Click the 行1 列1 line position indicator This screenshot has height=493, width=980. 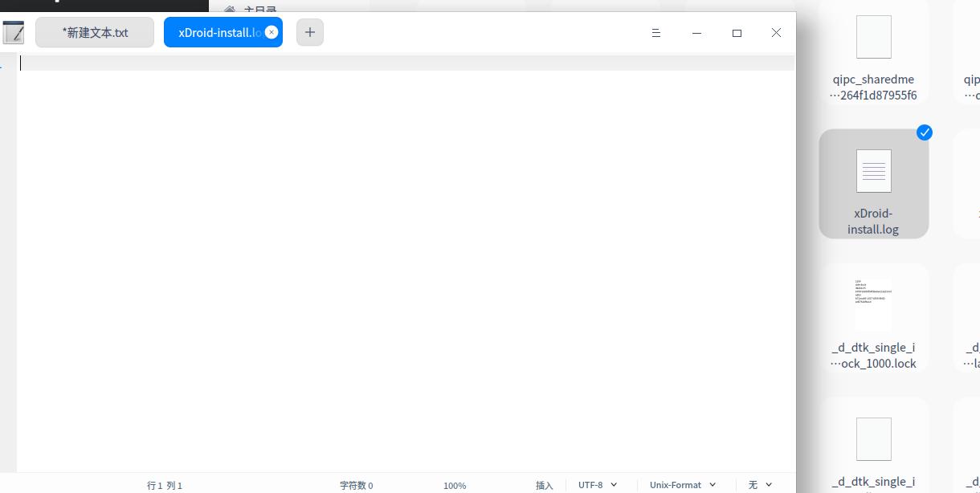(164, 485)
